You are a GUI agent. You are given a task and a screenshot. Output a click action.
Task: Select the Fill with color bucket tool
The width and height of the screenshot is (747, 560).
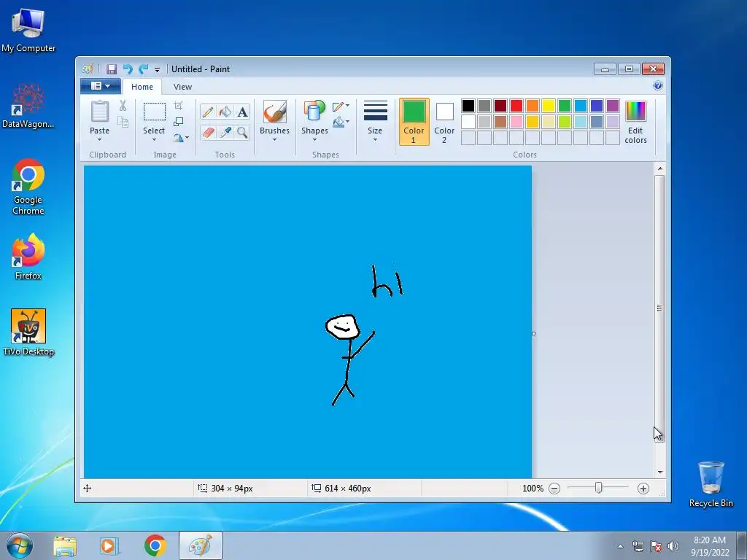click(225, 112)
